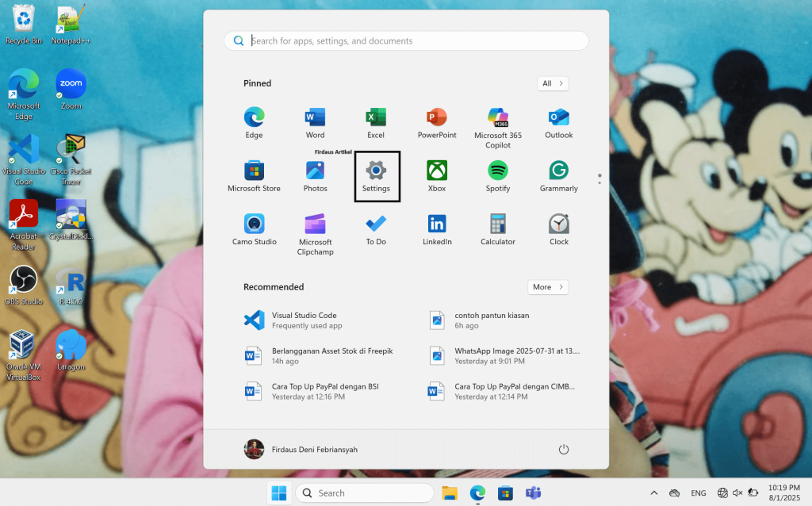Open Spotify from pinned apps
812x506 pixels.
(x=497, y=176)
